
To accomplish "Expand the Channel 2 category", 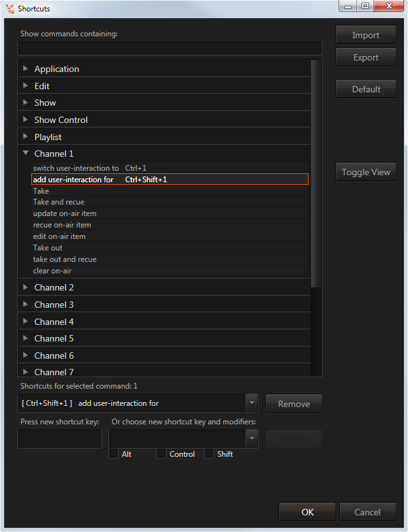I will click(25, 287).
